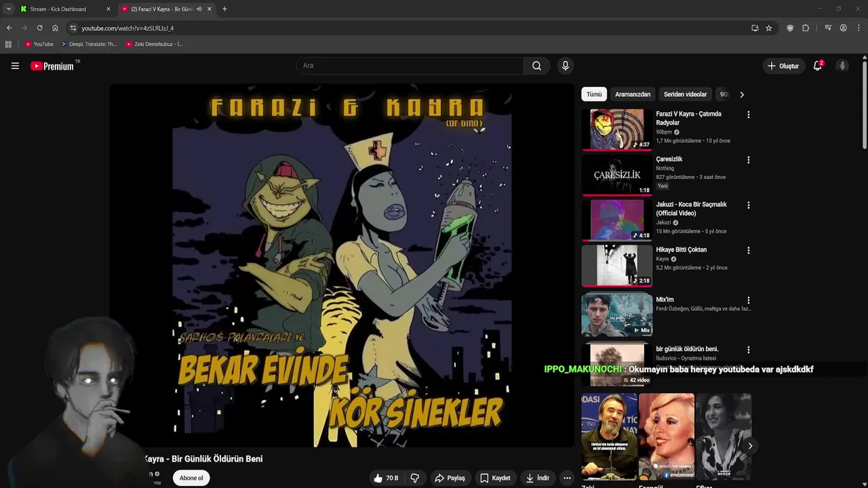868x488 pixels.
Task: Open Hikaye Bitti Çoktan title link
Action: (681, 249)
